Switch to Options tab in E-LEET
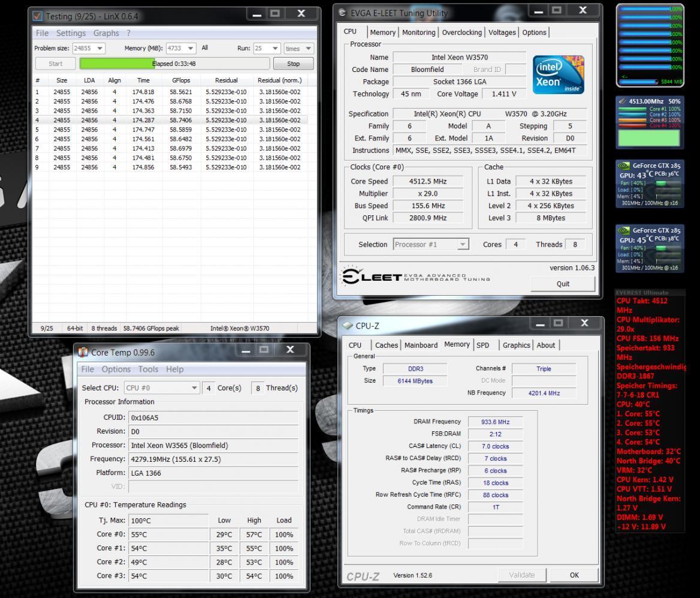 tap(534, 32)
